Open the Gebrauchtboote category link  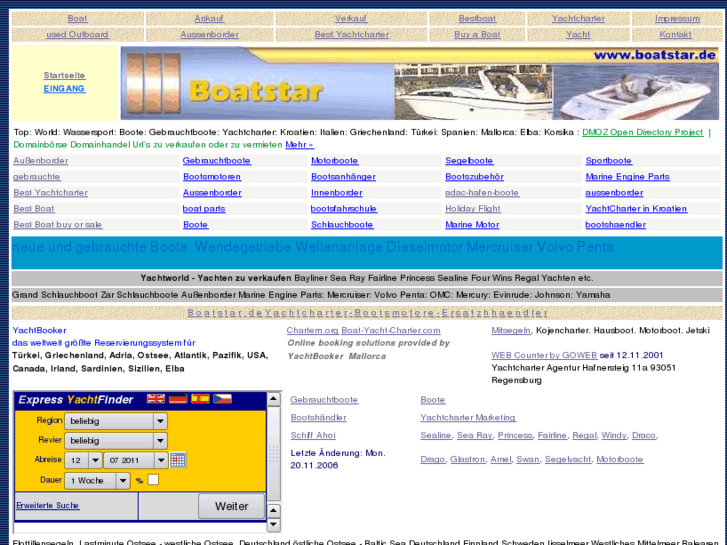pyautogui.click(x=217, y=161)
